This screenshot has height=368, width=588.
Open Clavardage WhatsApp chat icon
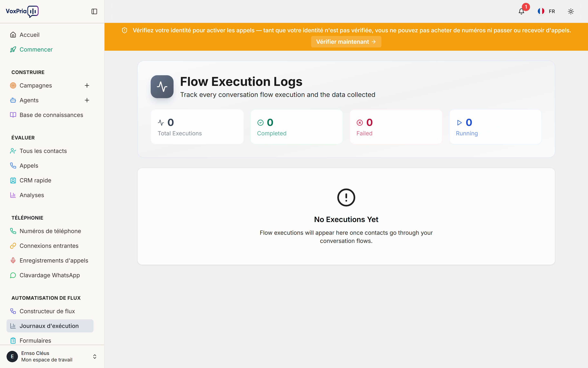click(13, 275)
